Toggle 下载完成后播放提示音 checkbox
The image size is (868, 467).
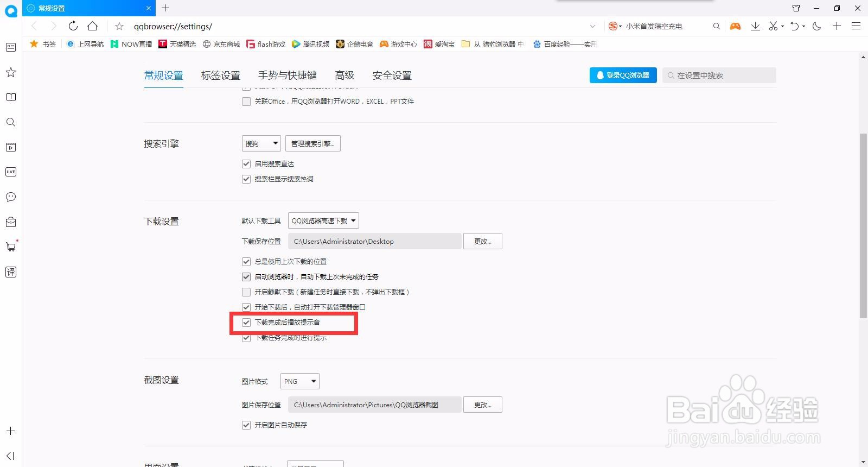click(x=246, y=323)
